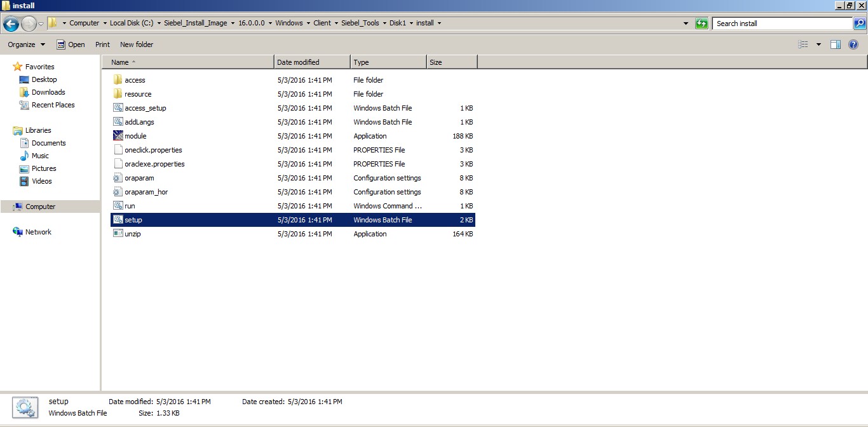Click the New folder button
The height and width of the screenshot is (427, 868).
click(x=136, y=44)
